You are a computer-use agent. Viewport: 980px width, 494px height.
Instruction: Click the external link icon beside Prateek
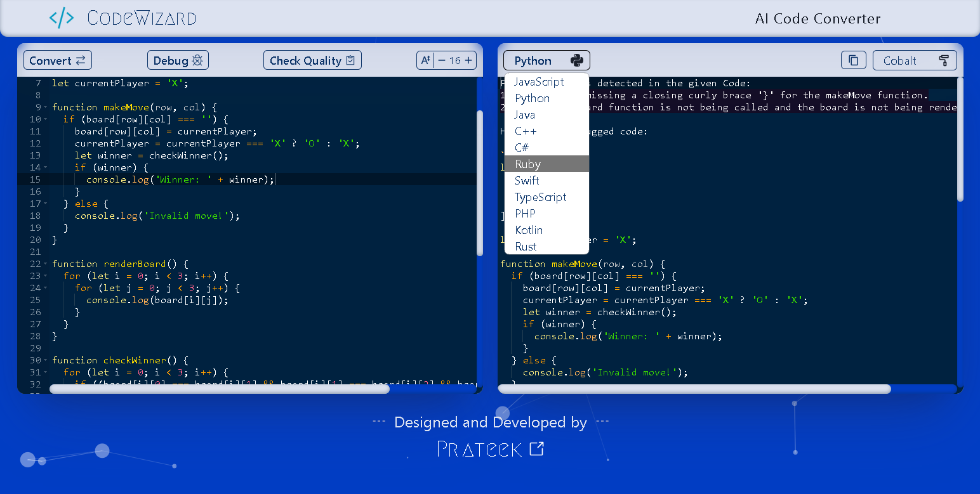pos(537,449)
